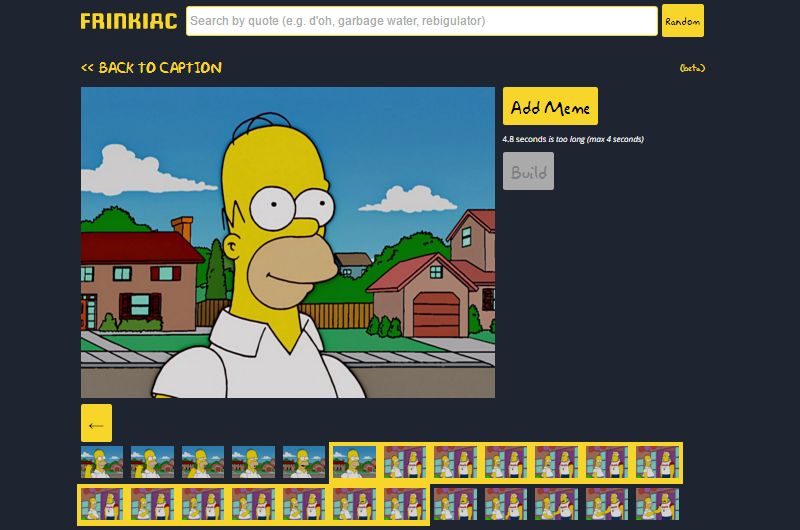Select the last thumbnail in the bottom row
The height and width of the screenshot is (530, 800).
pos(658,504)
